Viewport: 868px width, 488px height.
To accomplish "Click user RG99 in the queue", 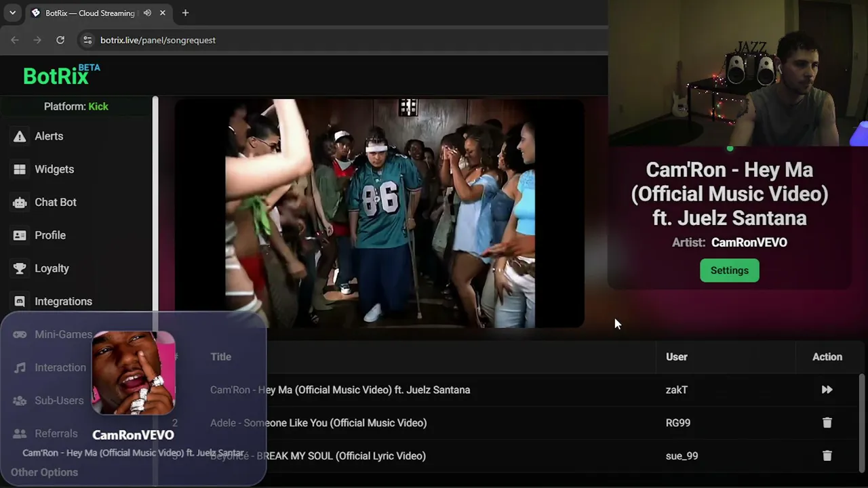I will pyautogui.click(x=678, y=423).
